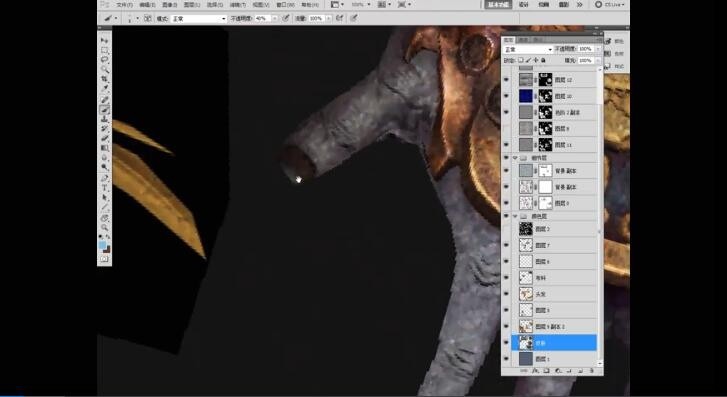This screenshot has width=727, height=397.
Task: Open the 编辑 (Edit) menu
Action: 147,5
